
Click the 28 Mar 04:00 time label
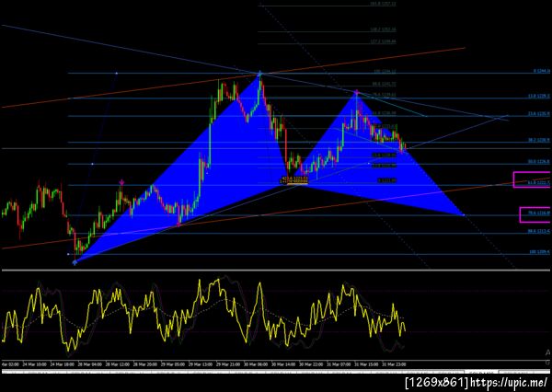(90, 364)
